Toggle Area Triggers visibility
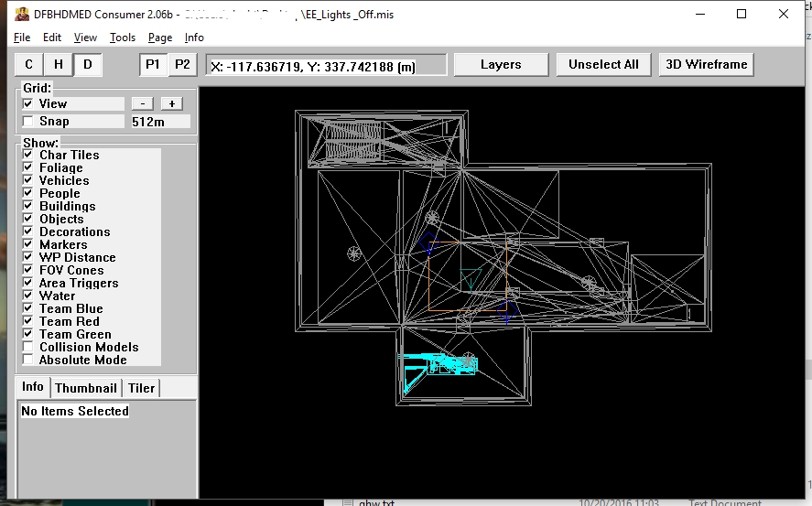Screen dimensions: 812x506 click(28, 283)
